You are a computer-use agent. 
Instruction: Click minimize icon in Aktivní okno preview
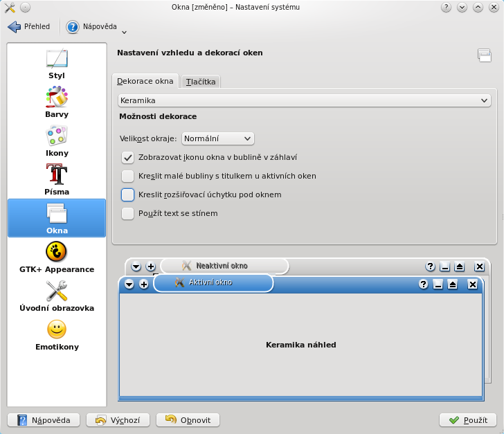tap(438, 284)
